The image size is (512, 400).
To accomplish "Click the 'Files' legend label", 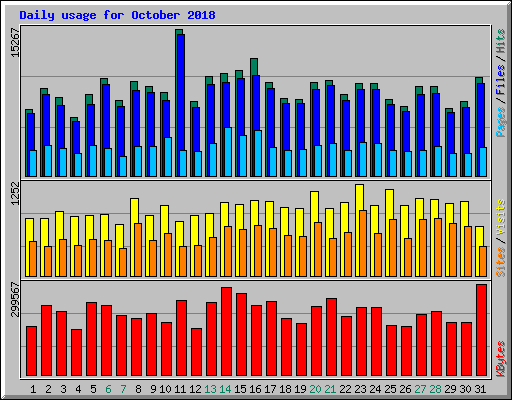I will click(501, 80).
